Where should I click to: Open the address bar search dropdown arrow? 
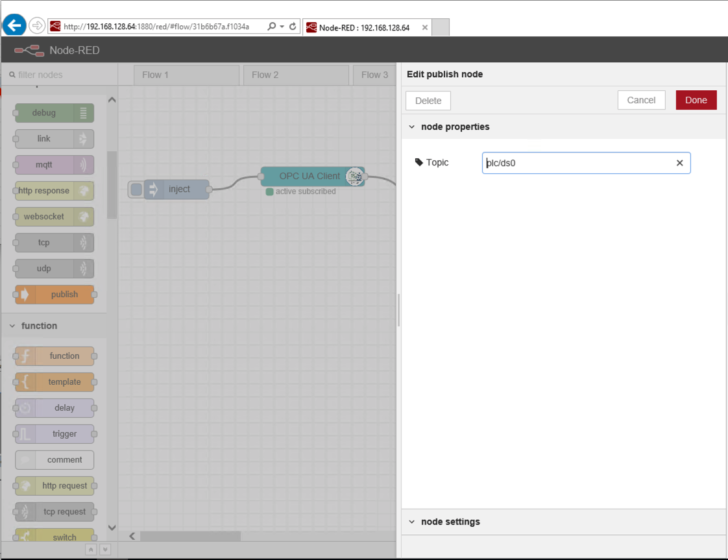point(282,27)
